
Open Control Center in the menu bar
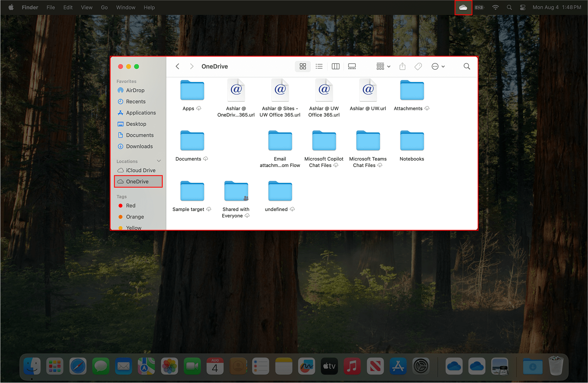(x=522, y=7)
